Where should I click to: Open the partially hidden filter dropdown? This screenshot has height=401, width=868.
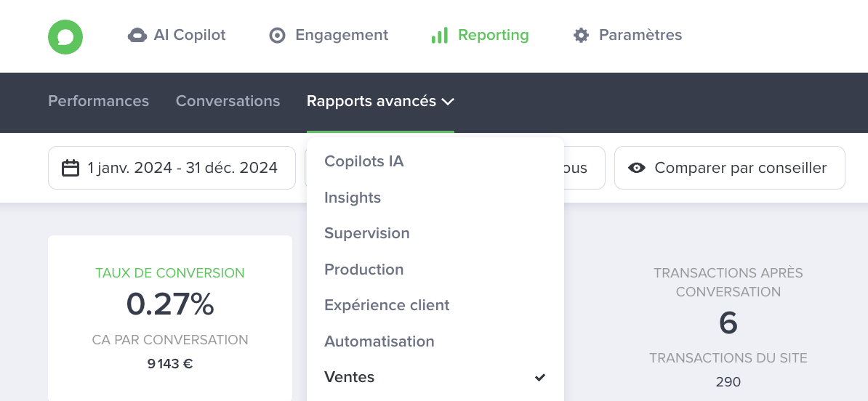[x=584, y=168]
